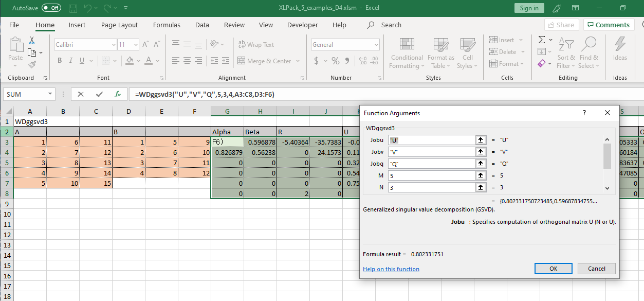
Task: Click the AutoSum sigma icon
Action: click(542, 40)
